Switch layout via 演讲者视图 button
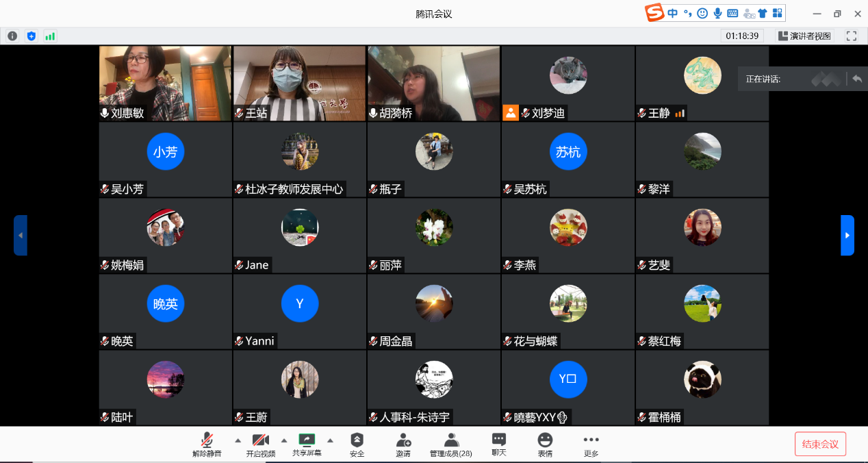The height and width of the screenshot is (463, 868). [804, 36]
